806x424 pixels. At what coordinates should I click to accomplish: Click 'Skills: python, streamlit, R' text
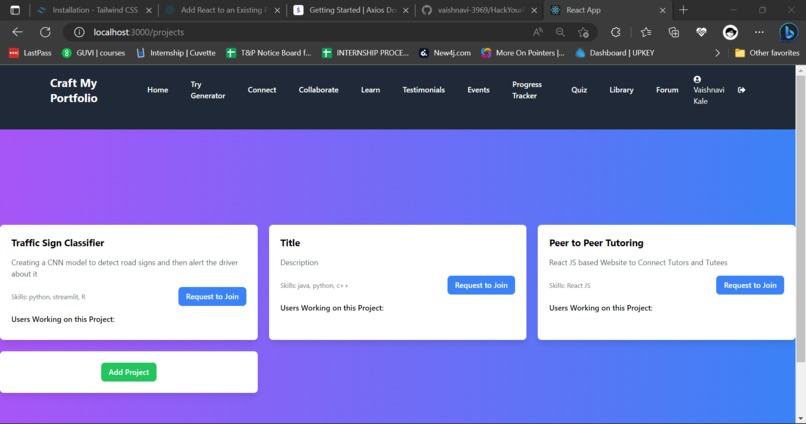(x=48, y=297)
